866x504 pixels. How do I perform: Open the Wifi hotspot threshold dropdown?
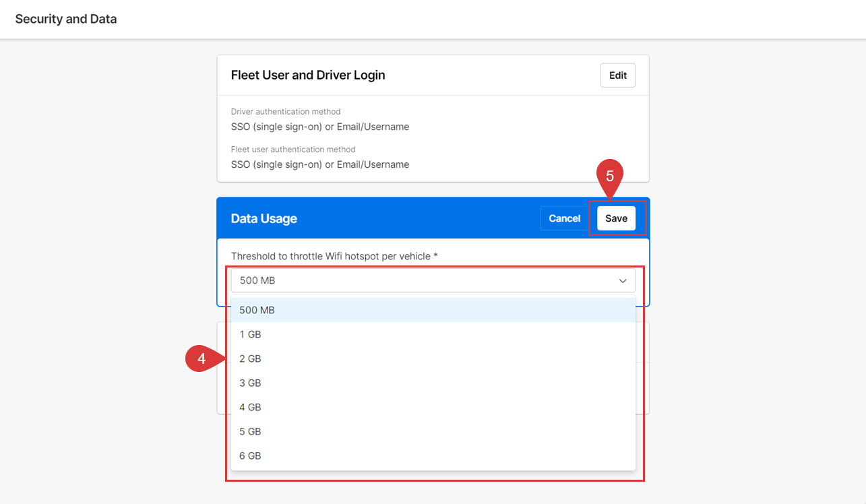433,280
